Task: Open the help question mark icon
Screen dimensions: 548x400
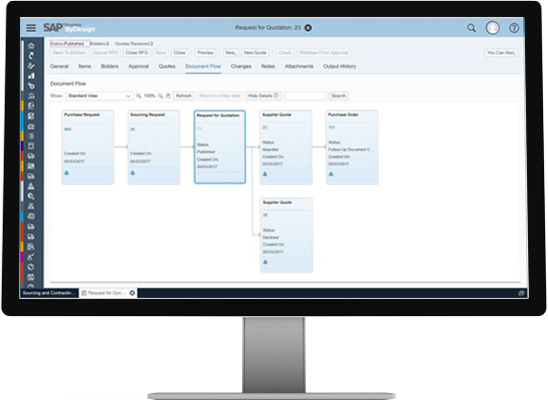Action: click(x=514, y=28)
